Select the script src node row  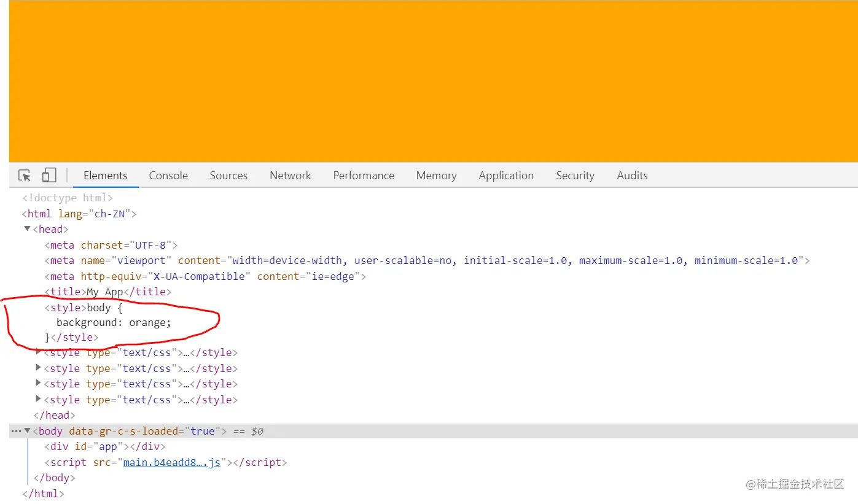[166, 462]
